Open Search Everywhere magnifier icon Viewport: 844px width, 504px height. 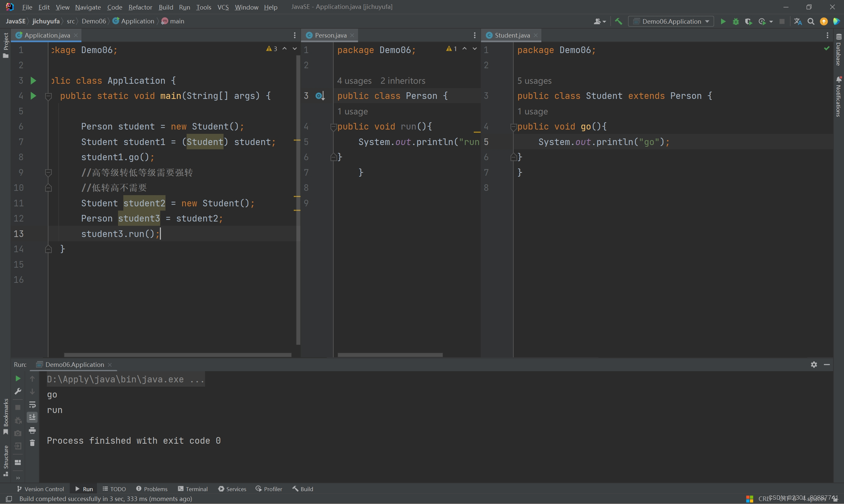pos(811,21)
